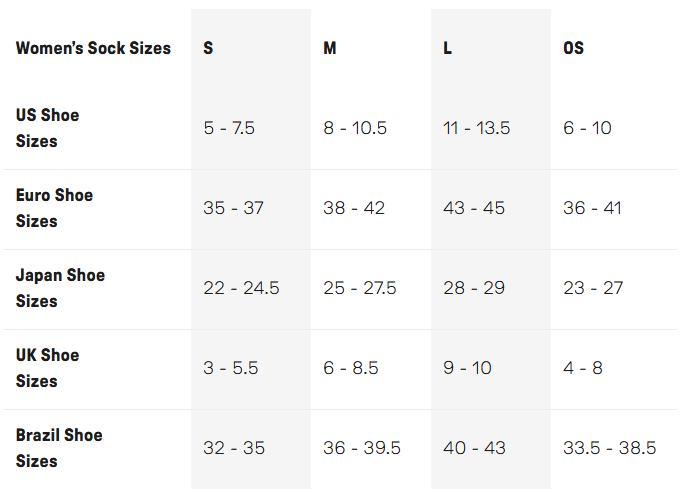
Task: Click the UK Shoe Sizes row label
Action: [x=47, y=368]
